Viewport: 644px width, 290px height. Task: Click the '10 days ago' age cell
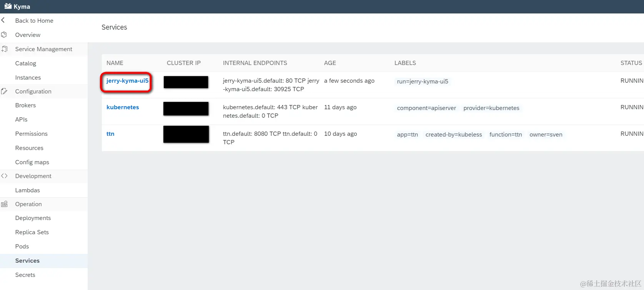tap(340, 134)
